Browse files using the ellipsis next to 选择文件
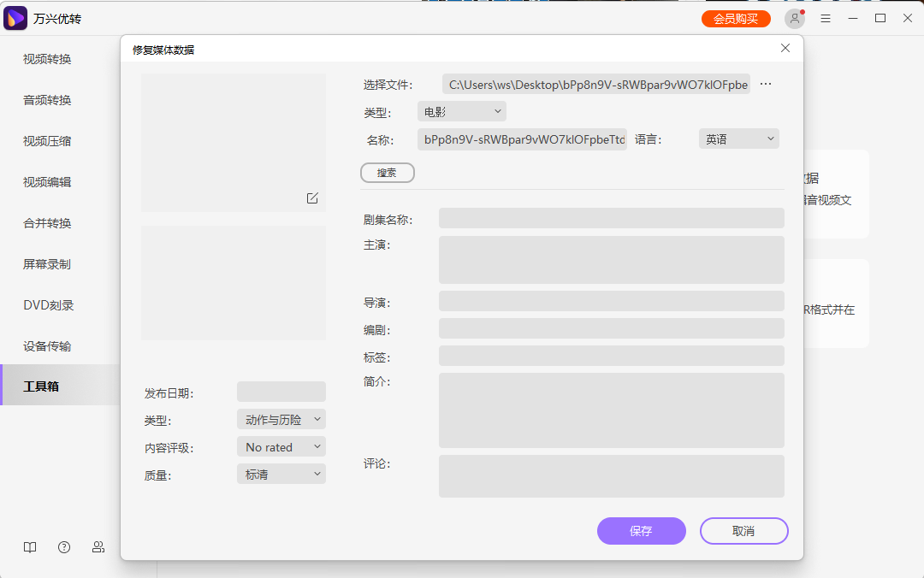 pyautogui.click(x=765, y=84)
